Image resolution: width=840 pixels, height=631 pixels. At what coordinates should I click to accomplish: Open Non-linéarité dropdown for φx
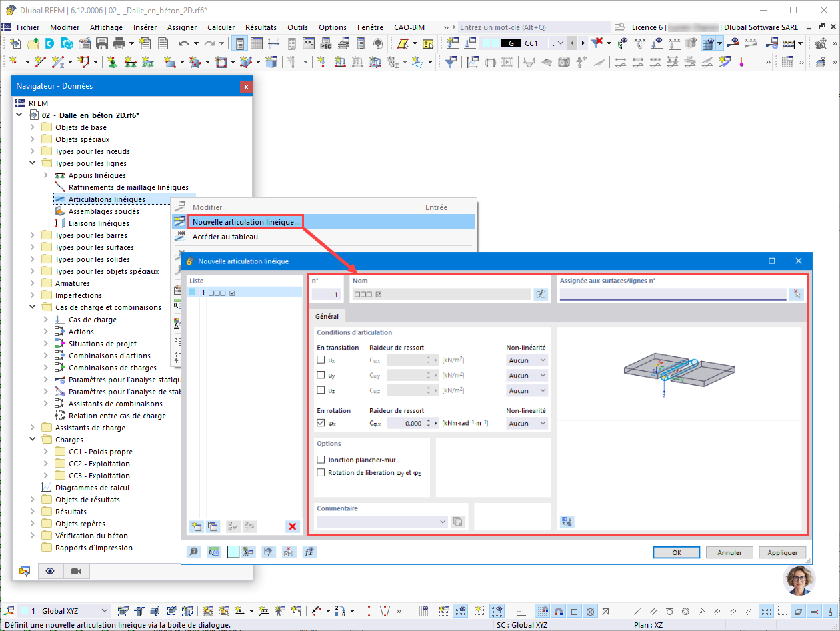tap(527, 423)
